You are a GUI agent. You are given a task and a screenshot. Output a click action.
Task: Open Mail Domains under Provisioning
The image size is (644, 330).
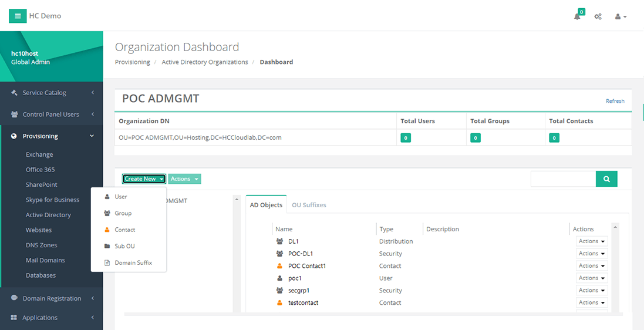pos(45,260)
